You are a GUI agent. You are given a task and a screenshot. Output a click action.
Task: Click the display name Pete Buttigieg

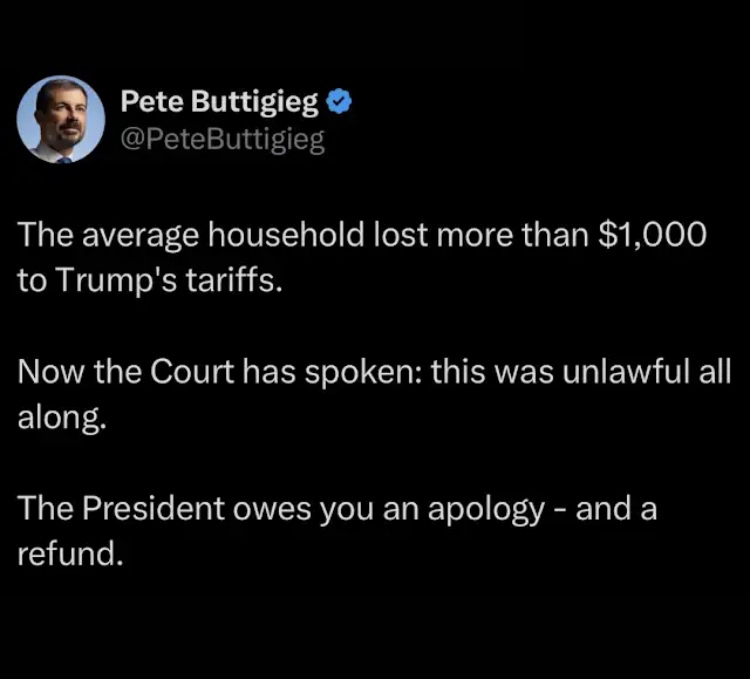pyautogui.click(x=219, y=102)
